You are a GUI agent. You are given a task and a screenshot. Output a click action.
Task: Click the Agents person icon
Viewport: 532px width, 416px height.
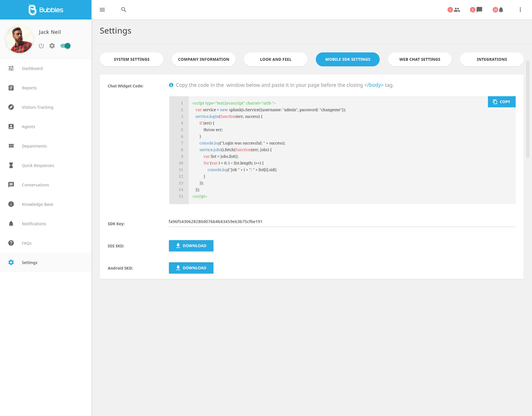tap(11, 126)
